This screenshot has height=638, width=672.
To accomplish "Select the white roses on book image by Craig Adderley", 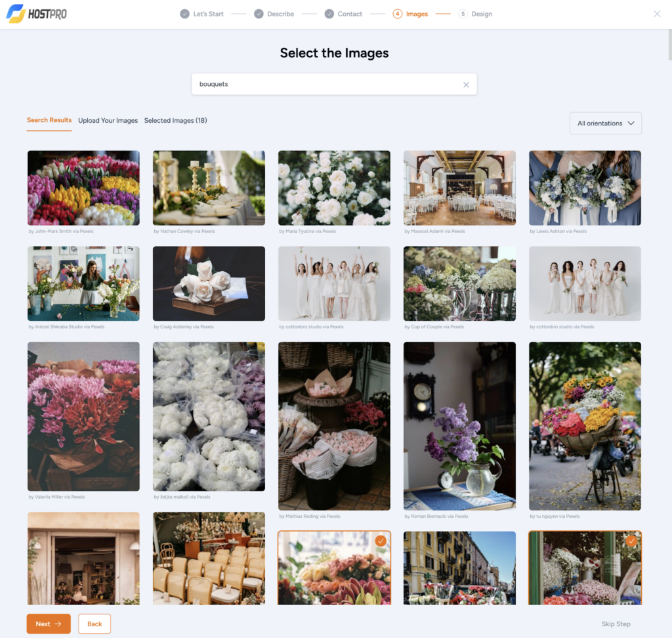I will (x=209, y=284).
